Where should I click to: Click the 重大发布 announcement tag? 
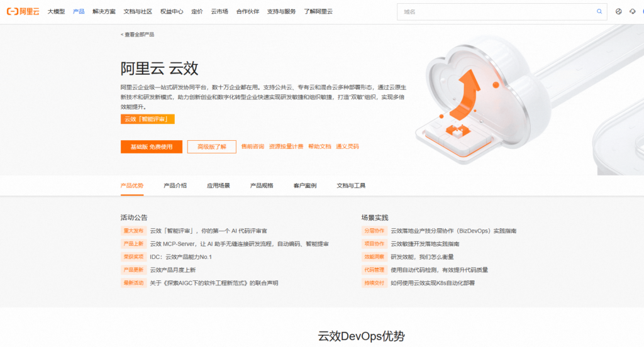pyautogui.click(x=133, y=231)
